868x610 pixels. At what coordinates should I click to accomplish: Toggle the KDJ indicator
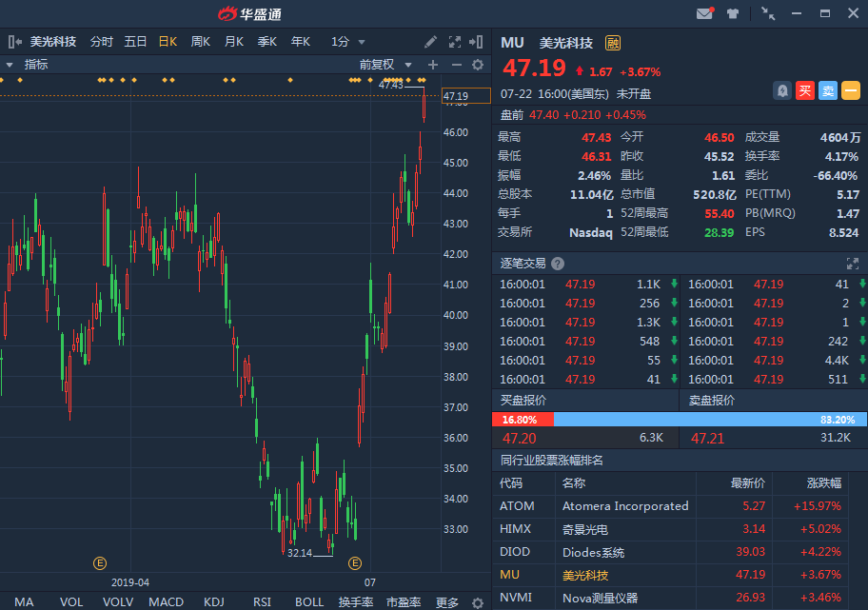[214, 602]
